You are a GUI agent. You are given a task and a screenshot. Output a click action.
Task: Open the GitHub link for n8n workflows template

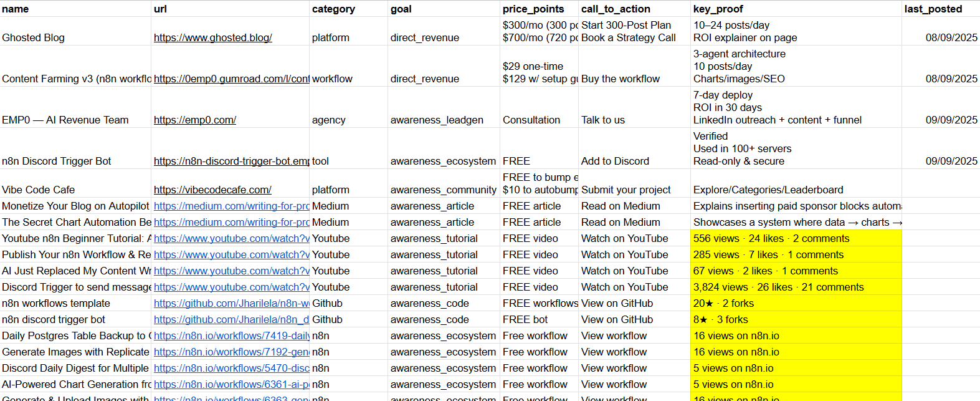tap(231, 303)
